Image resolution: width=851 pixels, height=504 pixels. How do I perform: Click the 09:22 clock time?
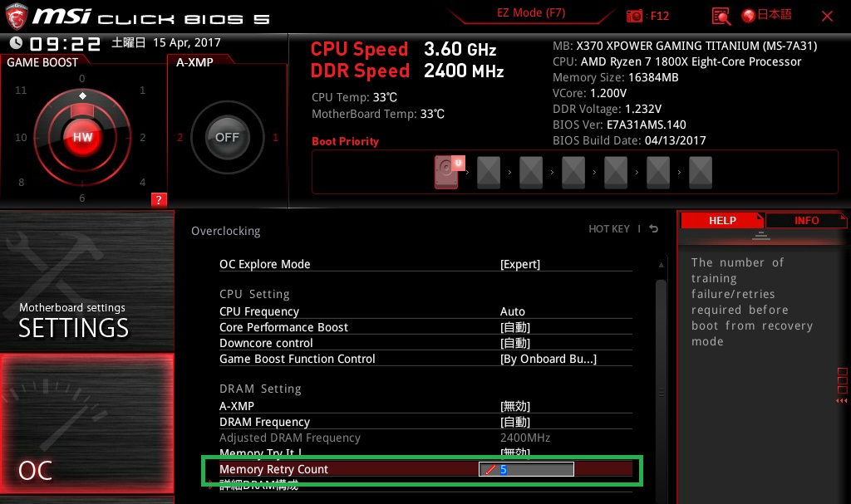pos(65,44)
